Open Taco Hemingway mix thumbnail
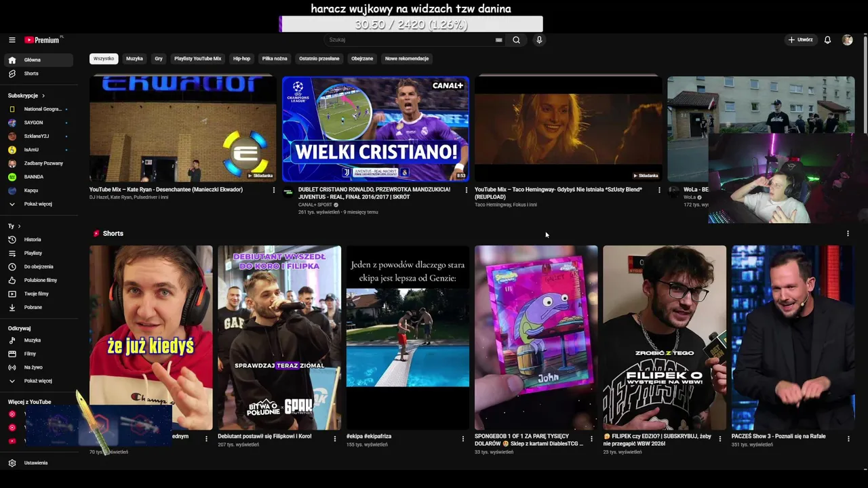This screenshot has width=868, height=488. (568, 129)
